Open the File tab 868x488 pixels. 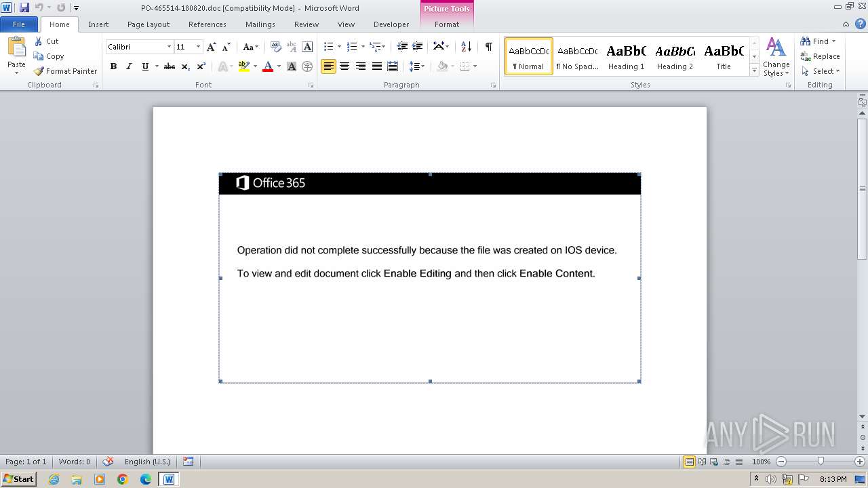[19, 24]
